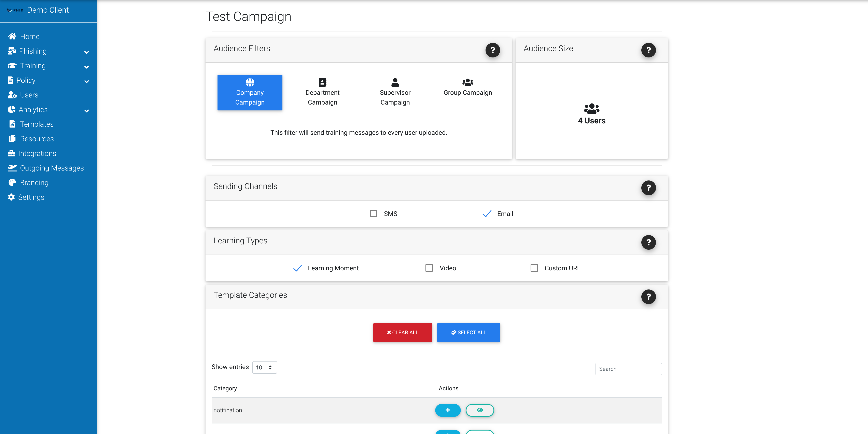This screenshot has width=868, height=434.
Task: Click the Policy document icon
Action: tap(10, 80)
